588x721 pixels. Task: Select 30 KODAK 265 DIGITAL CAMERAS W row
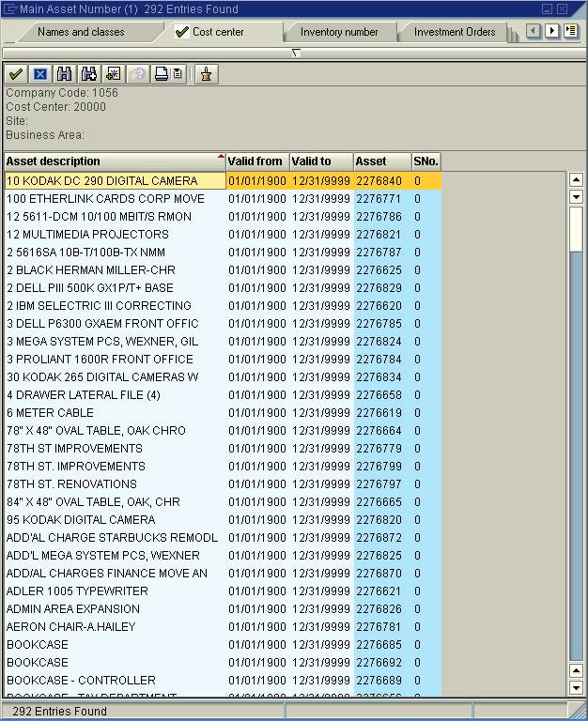pos(224,377)
